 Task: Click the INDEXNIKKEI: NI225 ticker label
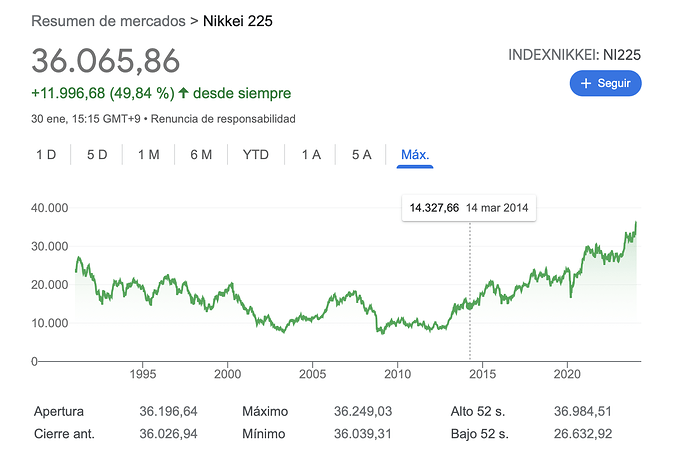[x=574, y=55]
